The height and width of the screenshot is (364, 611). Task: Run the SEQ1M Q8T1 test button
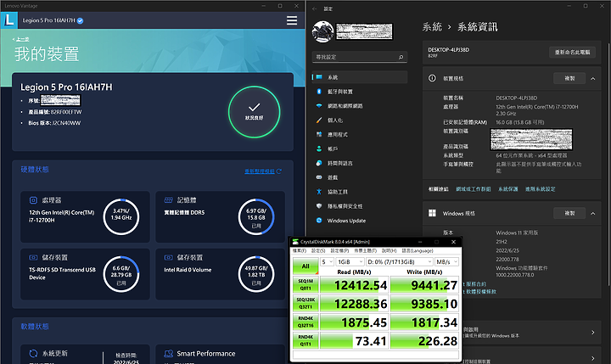pyautogui.click(x=305, y=284)
